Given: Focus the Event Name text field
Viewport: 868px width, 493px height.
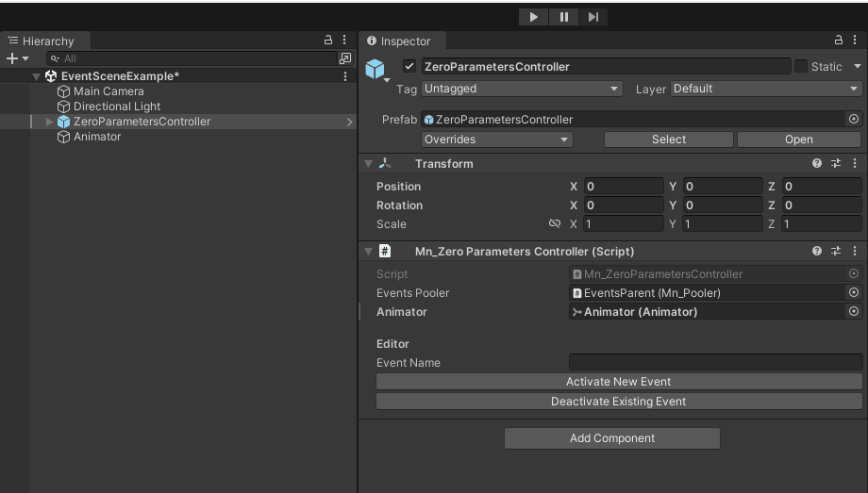Looking at the screenshot, I should coord(715,362).
